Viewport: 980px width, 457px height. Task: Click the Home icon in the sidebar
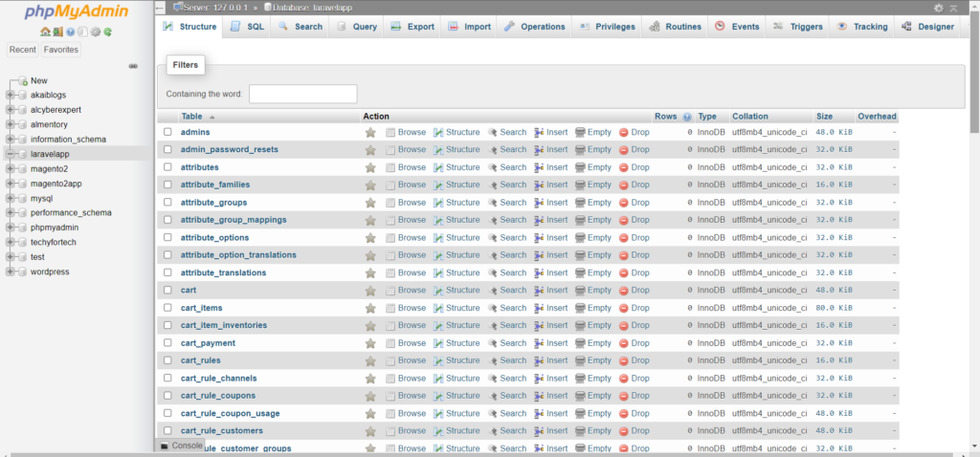[x=45, y=32]
